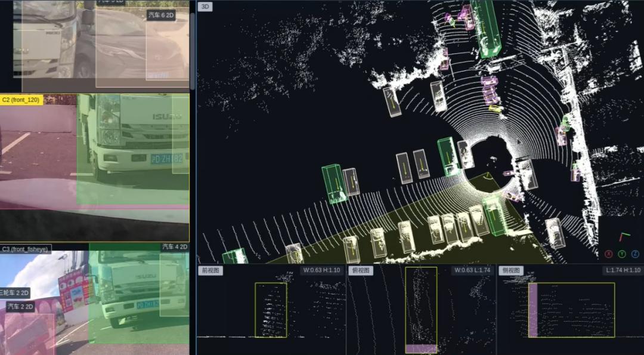This screenshot has width=644, height=355.
Task: Click the green Y axis view icon
Action: coord(622,254)
